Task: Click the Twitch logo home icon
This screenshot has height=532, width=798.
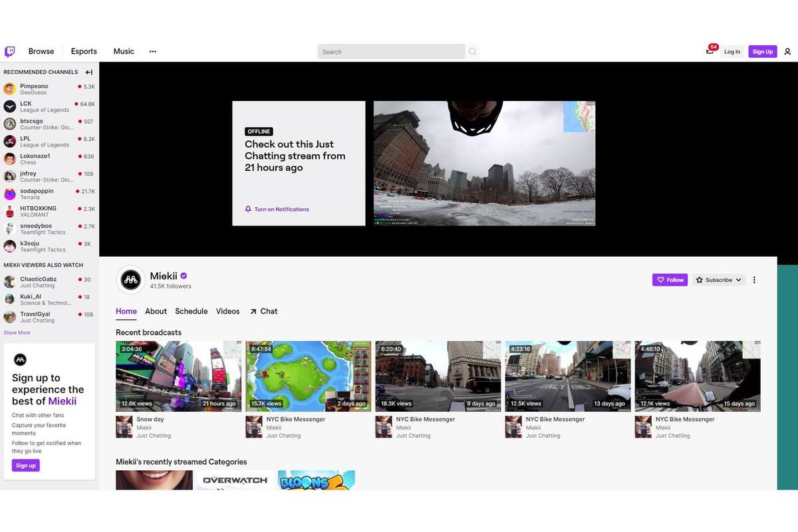Action: [x=10, y=52]
